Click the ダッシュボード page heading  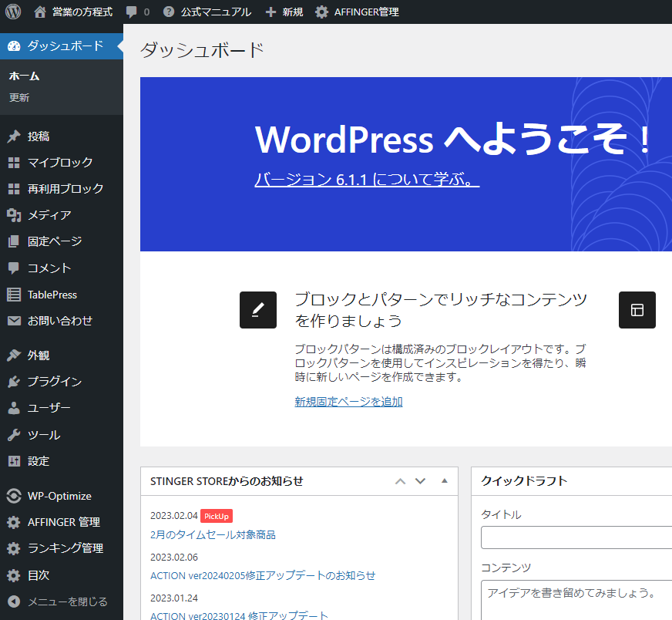(x=202, y=50)
